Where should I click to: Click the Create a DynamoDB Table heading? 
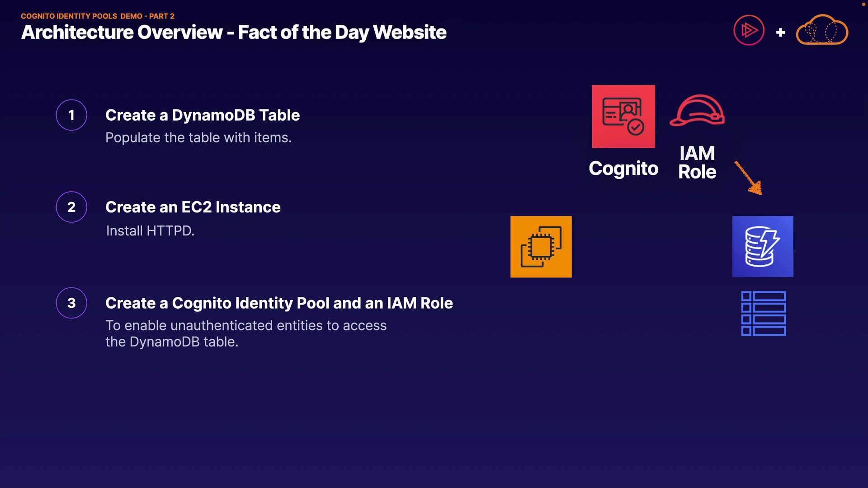click(203, 115)
